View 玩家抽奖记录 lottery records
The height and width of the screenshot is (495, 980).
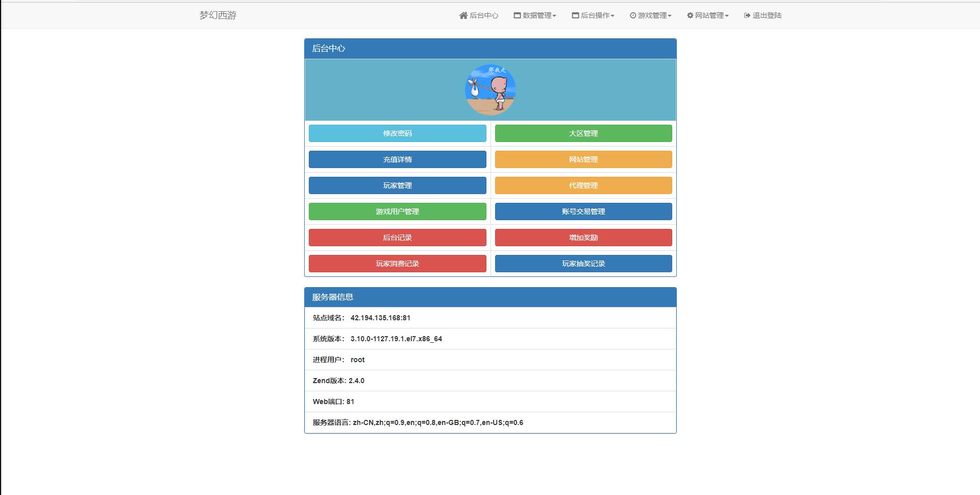click(583, 263)
